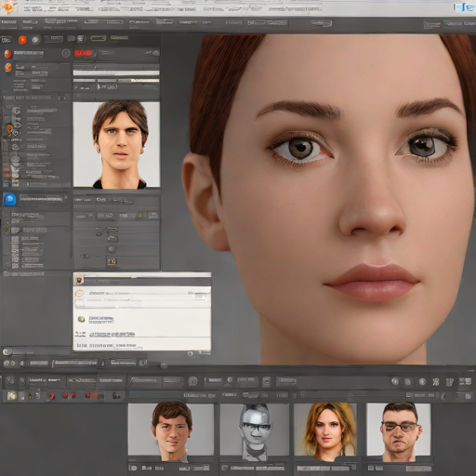Click the slider handle at viewport bottom-left edge
The image size is (476, 476).
164,366
